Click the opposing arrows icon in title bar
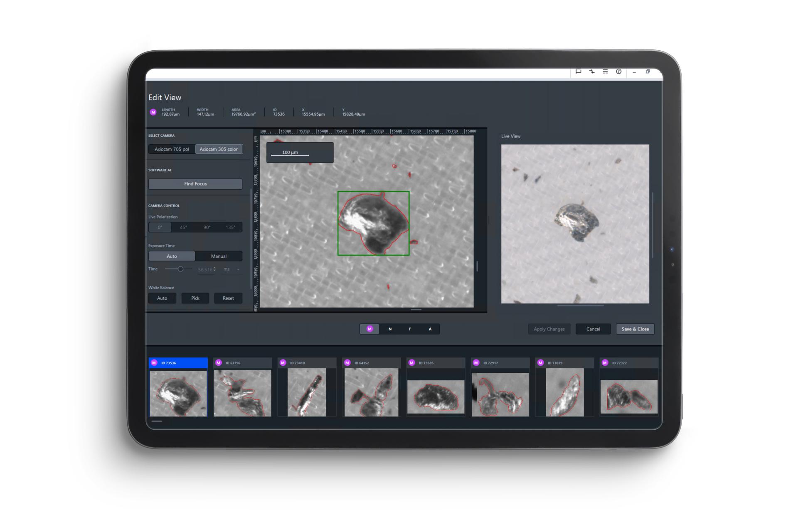This screenshot has height=532, width=798. [592, 71]
